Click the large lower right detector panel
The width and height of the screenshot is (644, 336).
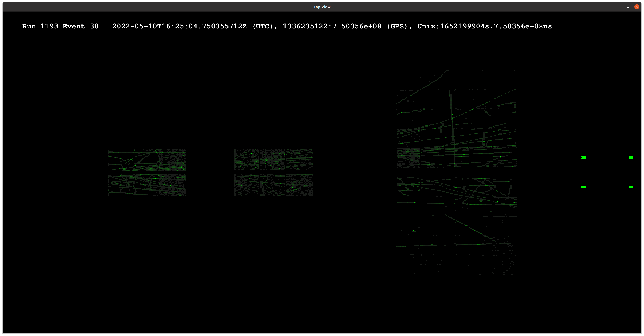click(x=456, y=225)
